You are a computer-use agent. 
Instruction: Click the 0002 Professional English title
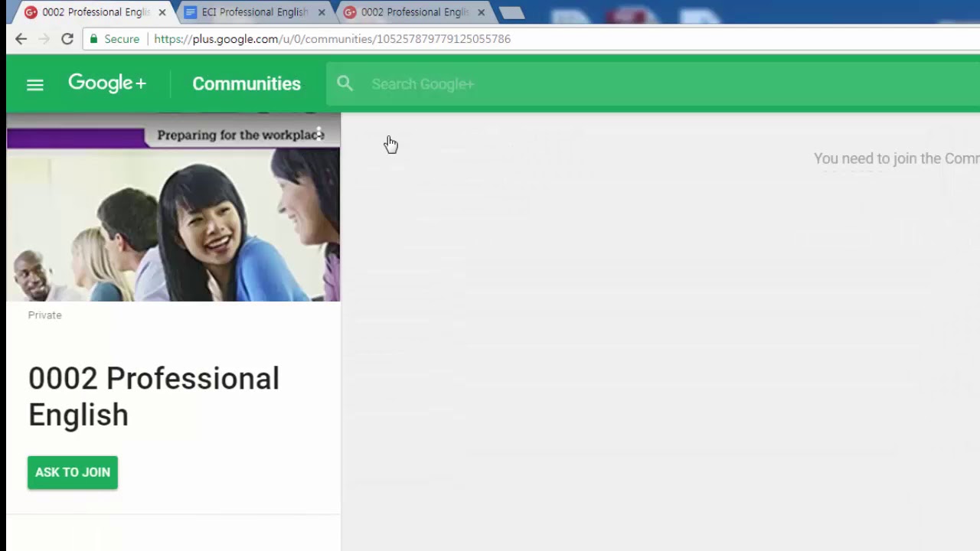(x=154, y=396)
